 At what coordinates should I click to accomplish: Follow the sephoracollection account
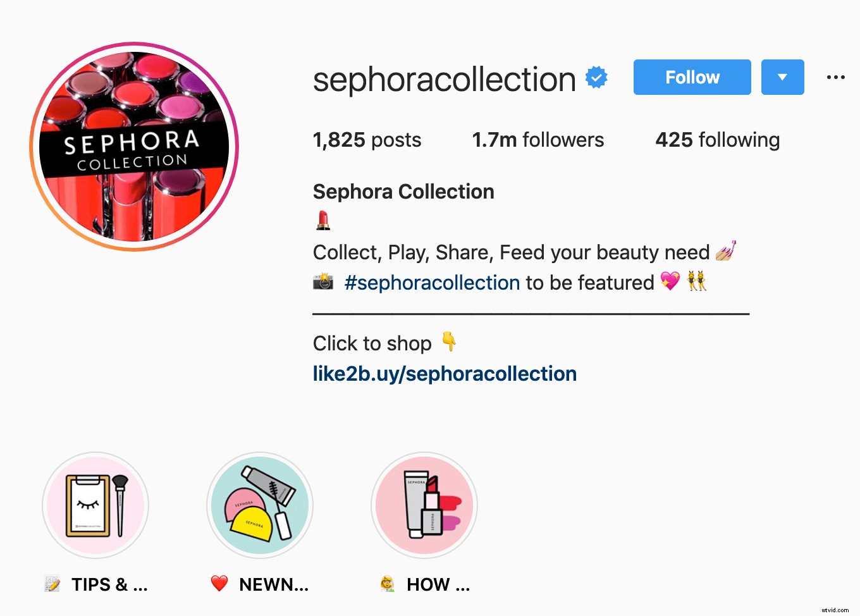(x=692, y=77)
